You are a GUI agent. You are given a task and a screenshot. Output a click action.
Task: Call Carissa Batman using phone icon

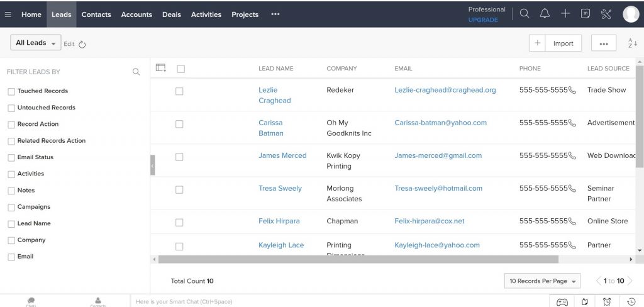tap(572, 123)
